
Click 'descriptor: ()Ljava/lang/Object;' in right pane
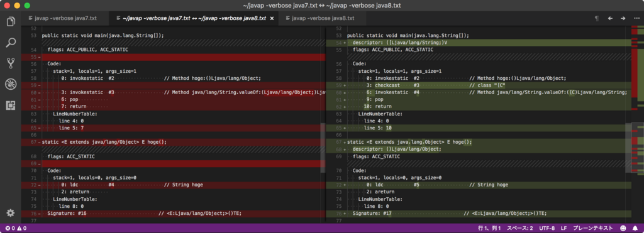pyautogui.click(x=397, y=149)
